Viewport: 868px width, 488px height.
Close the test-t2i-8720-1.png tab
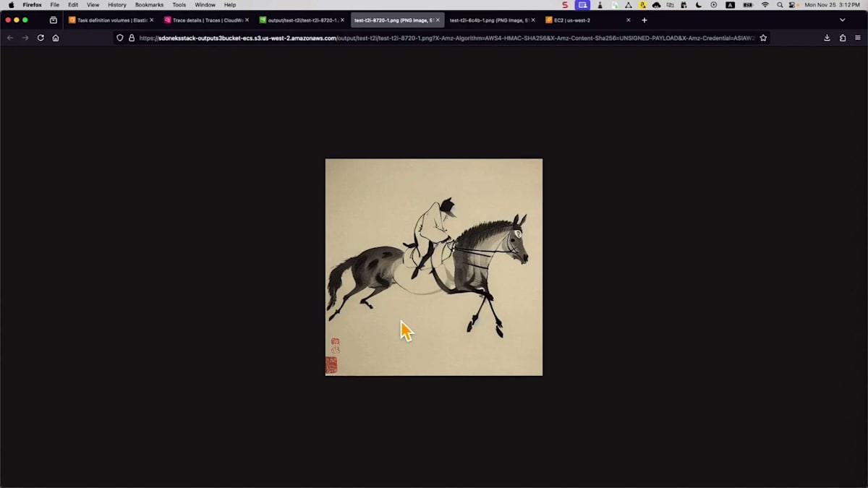pyautogui.click(x=438, y=20)
